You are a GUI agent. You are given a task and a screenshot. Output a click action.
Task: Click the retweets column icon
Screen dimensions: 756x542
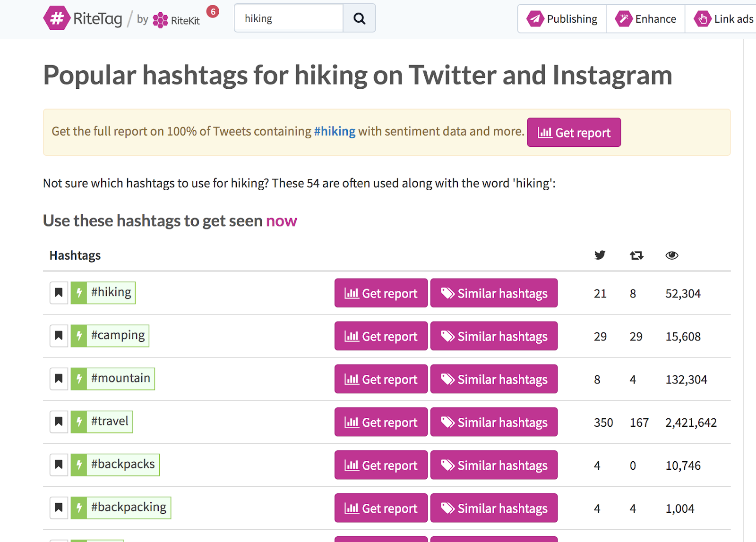tap(636, 255)
